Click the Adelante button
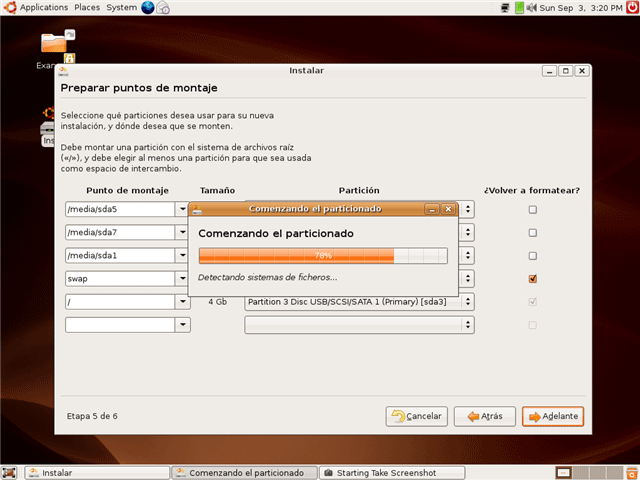The image size is (640, 480). coord(552,416)
